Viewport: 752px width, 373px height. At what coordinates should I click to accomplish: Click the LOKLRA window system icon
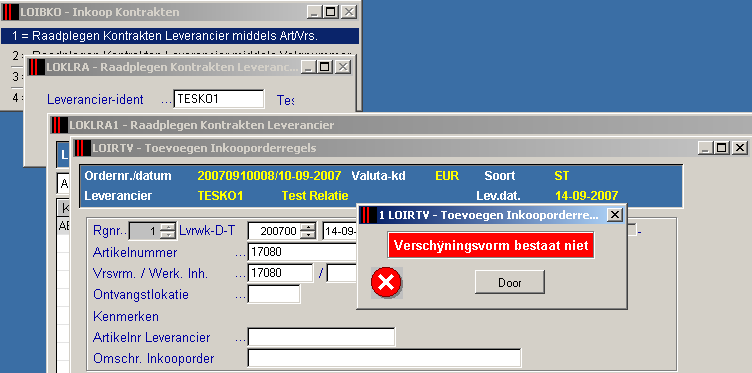(x=36, y=67)
